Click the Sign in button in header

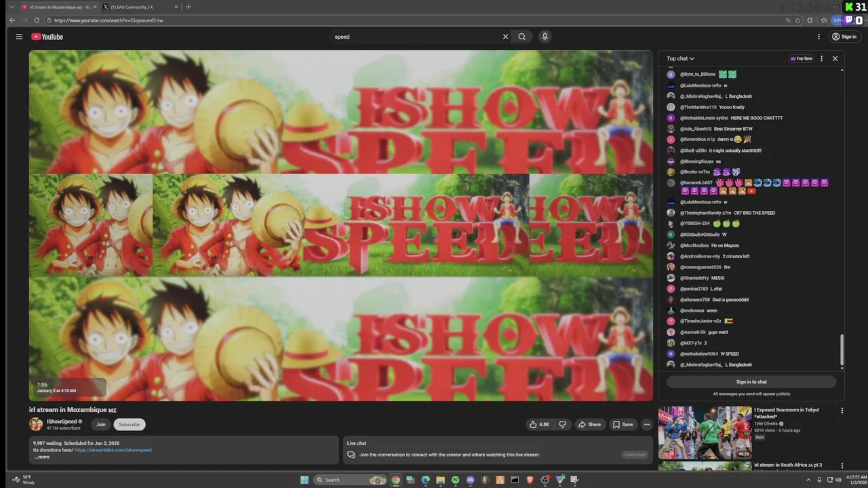point(845,37)
